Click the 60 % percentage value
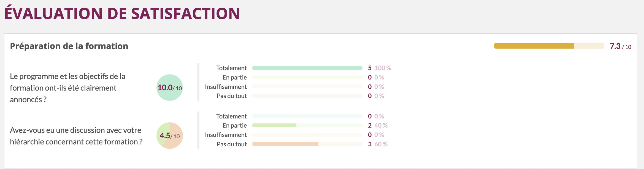The image size is (644, 169). click(x=381, y=144)
